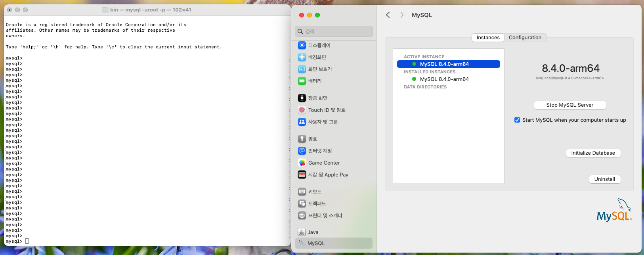644x255 pixels.
Task: Stop MySQL Server
Action: [570, 105]
